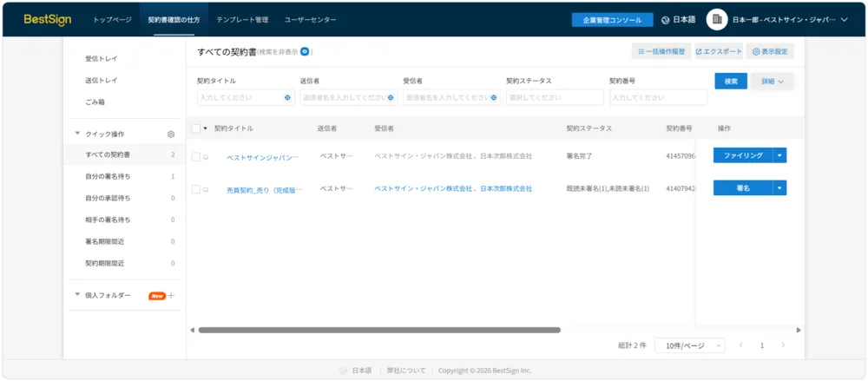Click the エクスポート export button
The image size is (868, 381).
point(718,51)
